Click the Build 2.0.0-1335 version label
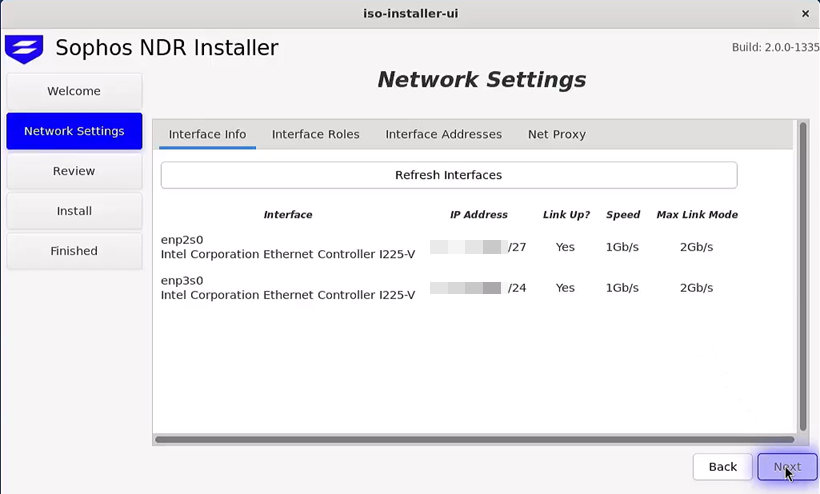Viewport: 820px width, 494px height. 776,48
